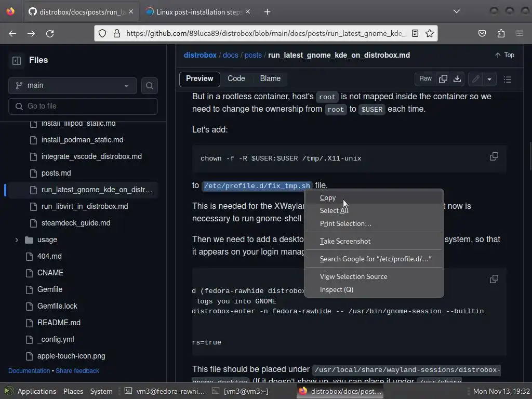Choose Select All in context menu
The image size is (532, 399).
pyautogui.click(x=374, y=211)
